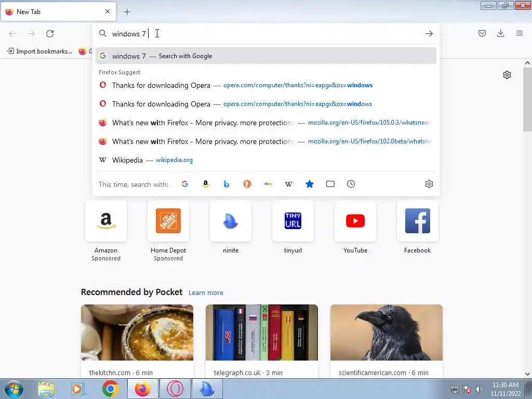Viewport: 532px width, 399px height.
Task: Open the volume control in system tray
Action: [x=479, y=389]
